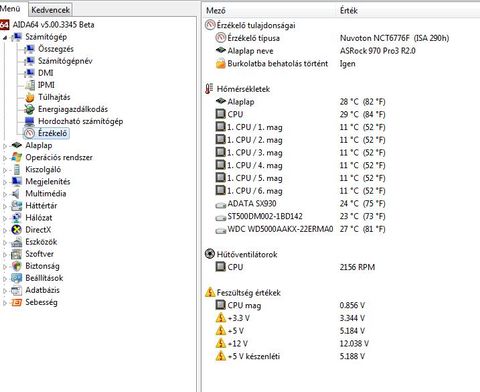Open the Túlhajtás overclock flame icon
The height and width of the screenshot is (392, 480).
tap(29, 97)
